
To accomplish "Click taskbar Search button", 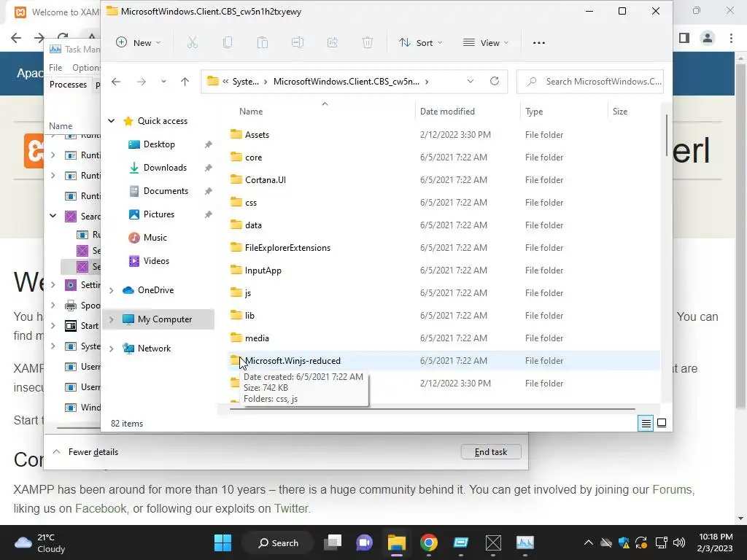I will [278, 542].
